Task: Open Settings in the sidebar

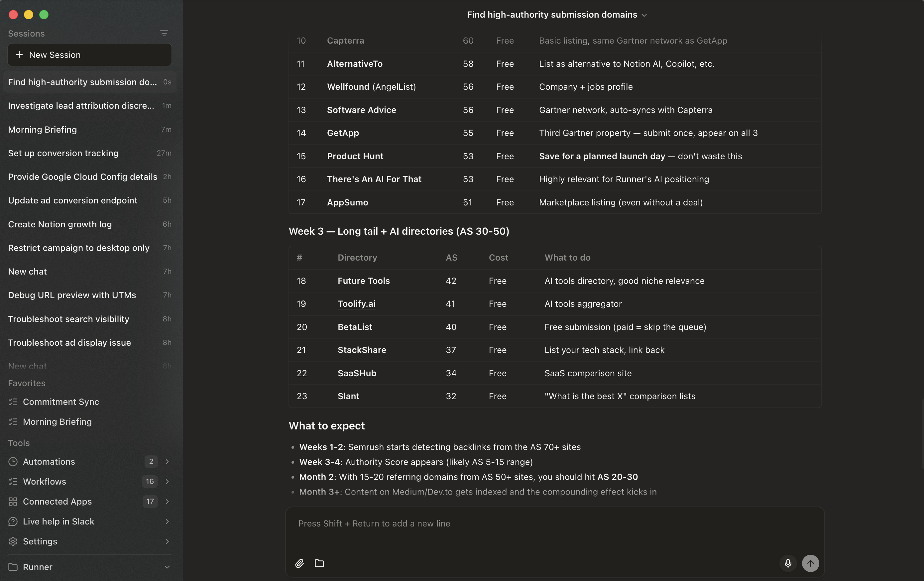Action: tap(40, 541)
